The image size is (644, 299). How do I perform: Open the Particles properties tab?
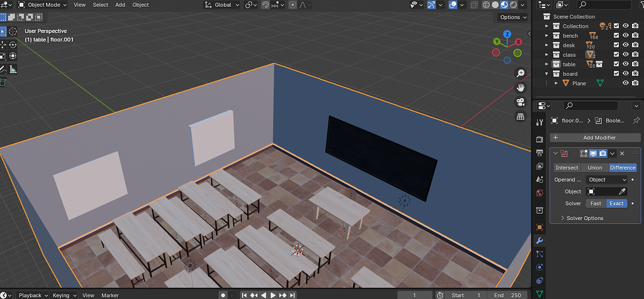click(540, 254)
